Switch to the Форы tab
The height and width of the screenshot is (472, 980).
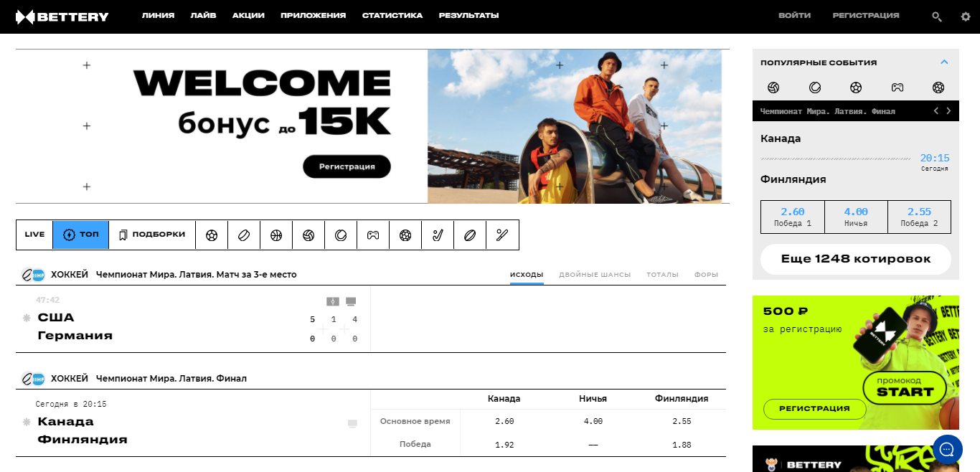tap(706, 275)
